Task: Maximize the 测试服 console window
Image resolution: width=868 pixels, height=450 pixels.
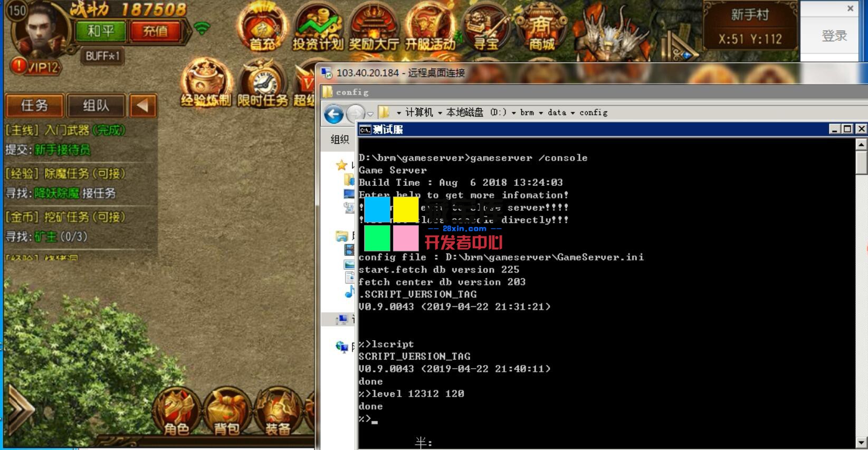Action: (847, 129)
